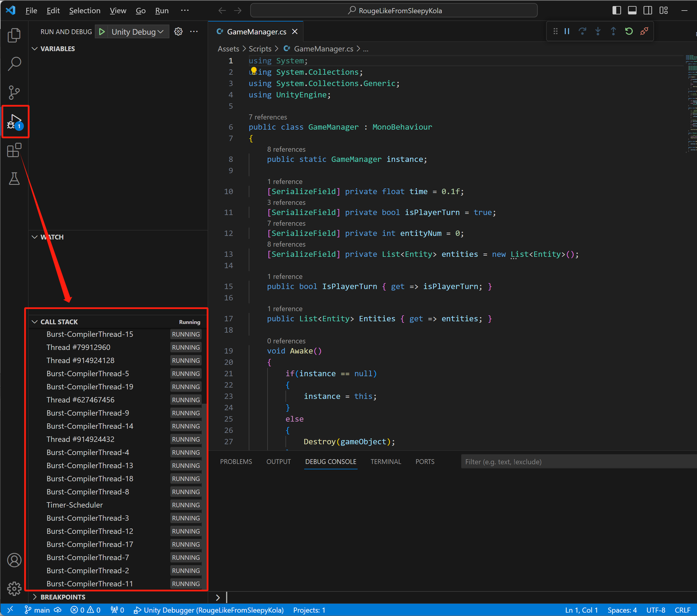
Task: Click the Pause debugging icon
Action: (567, 31)
